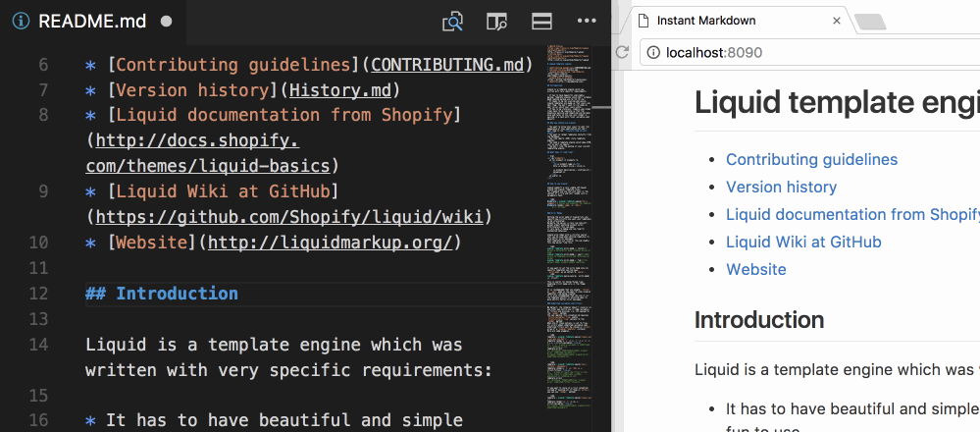Open the Contributing guidelines link in preview
Screen dimensions: 980x432
(811, 159)
